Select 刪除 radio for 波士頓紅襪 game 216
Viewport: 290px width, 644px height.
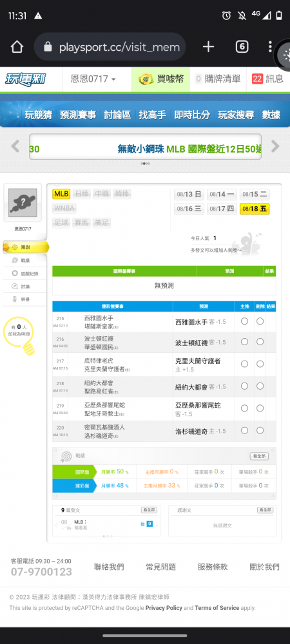[x=260, y=342]
